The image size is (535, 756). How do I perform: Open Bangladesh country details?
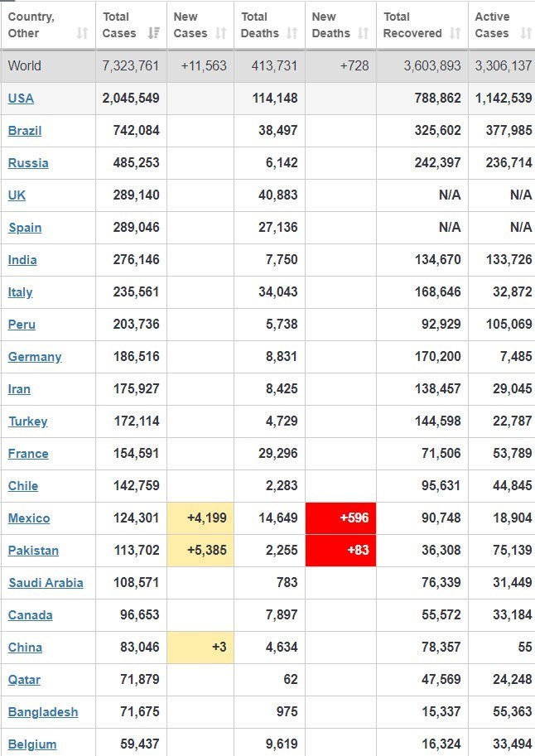43,712
